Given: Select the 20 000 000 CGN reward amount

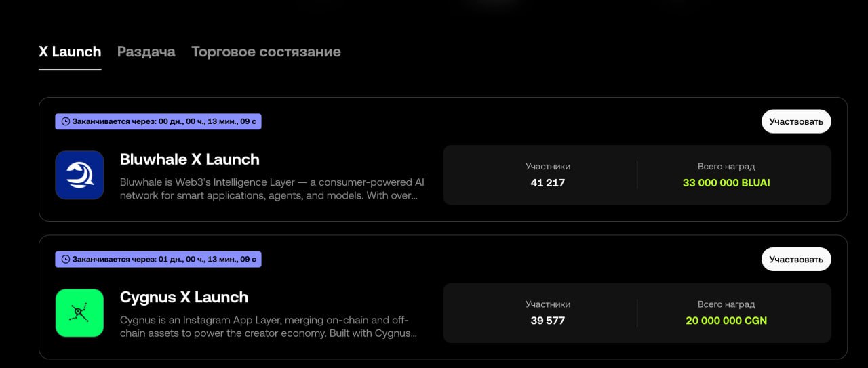Looking at the screenshot, I should pos(726,320).
